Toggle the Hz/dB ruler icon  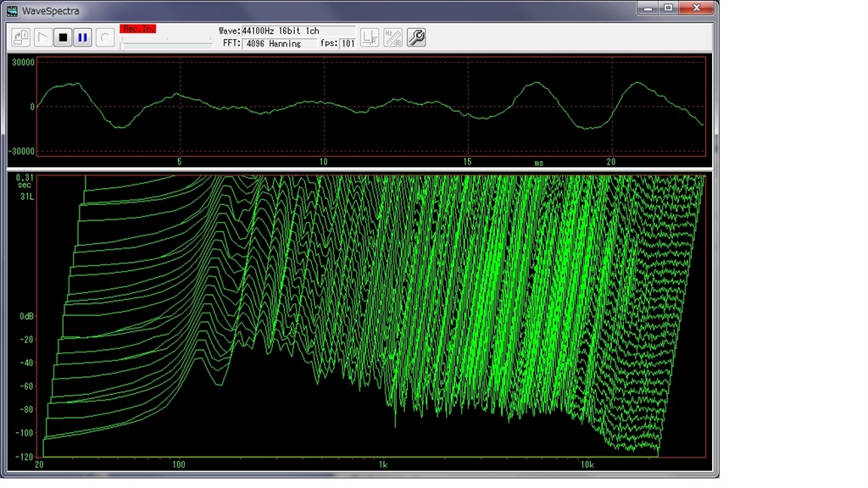392,37
